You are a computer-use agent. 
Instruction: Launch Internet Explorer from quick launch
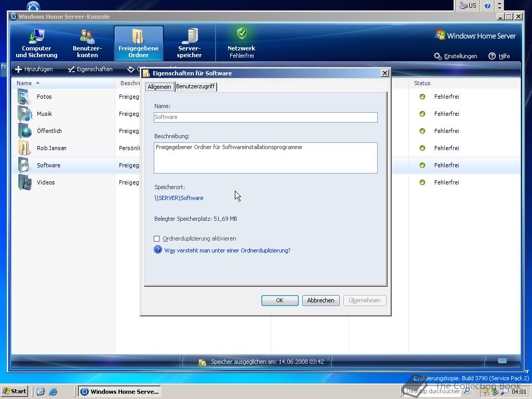[x=54, y=392]
